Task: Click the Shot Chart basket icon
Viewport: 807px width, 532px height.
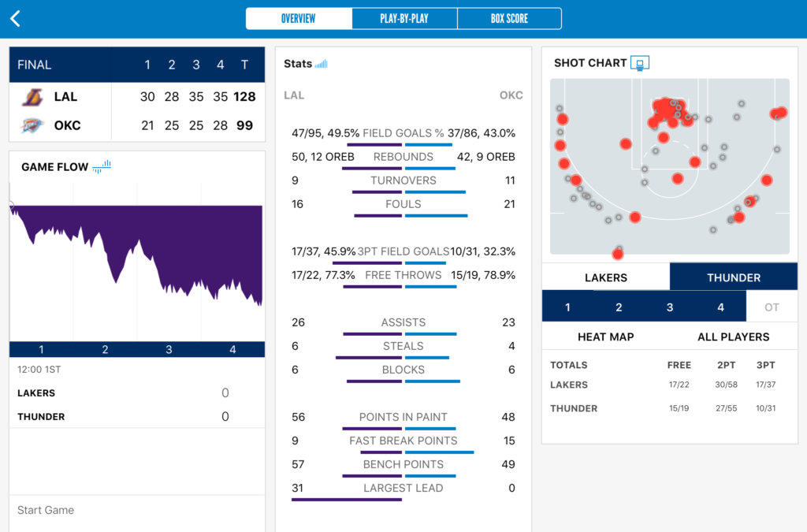Action: point(640,63)
